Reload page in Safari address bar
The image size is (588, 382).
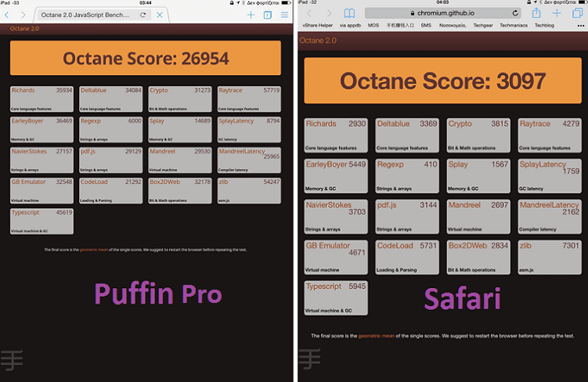click(x=515, y=13)
